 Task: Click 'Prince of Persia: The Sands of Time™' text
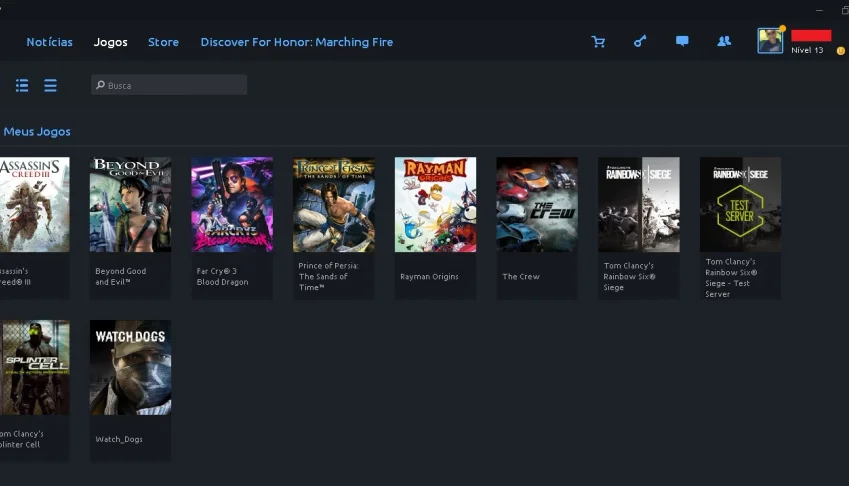click(329, 277)
